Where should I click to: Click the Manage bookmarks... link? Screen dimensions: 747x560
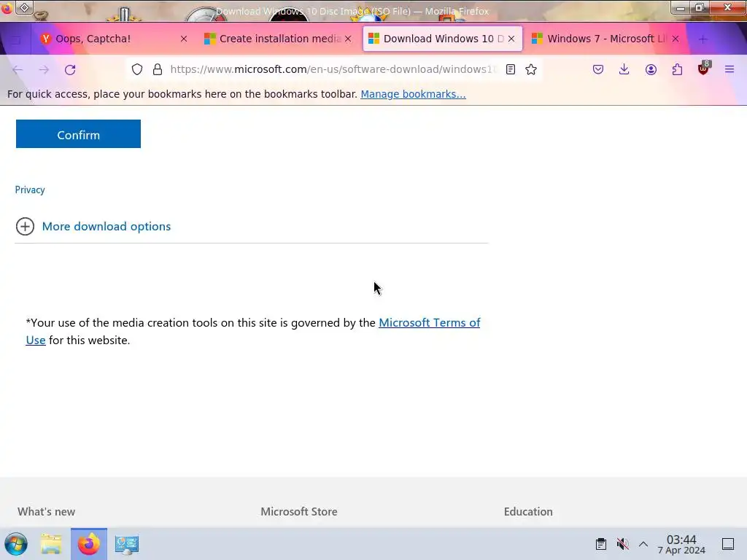(413, 94)
